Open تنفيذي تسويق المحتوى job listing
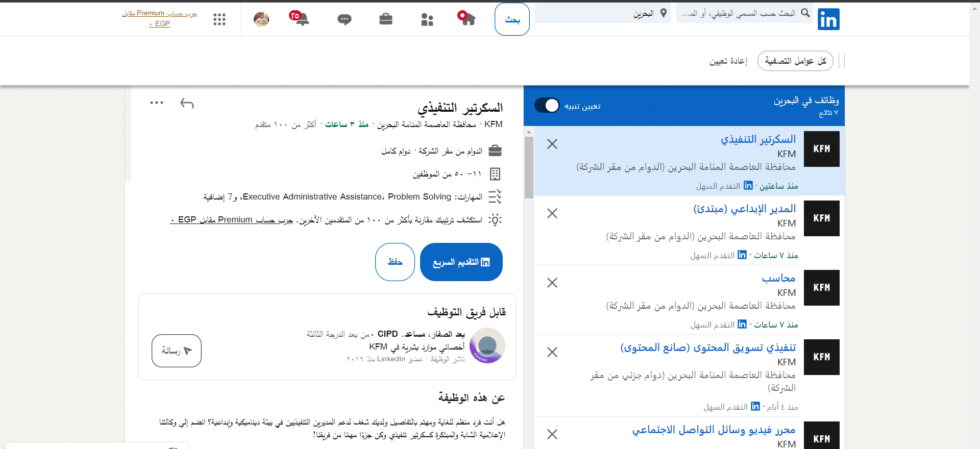 point(708,347)
